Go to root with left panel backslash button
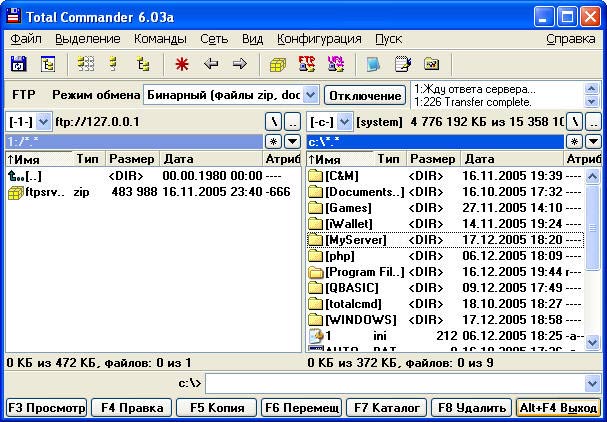Screen dimensions: 607x422 [273, 122]
